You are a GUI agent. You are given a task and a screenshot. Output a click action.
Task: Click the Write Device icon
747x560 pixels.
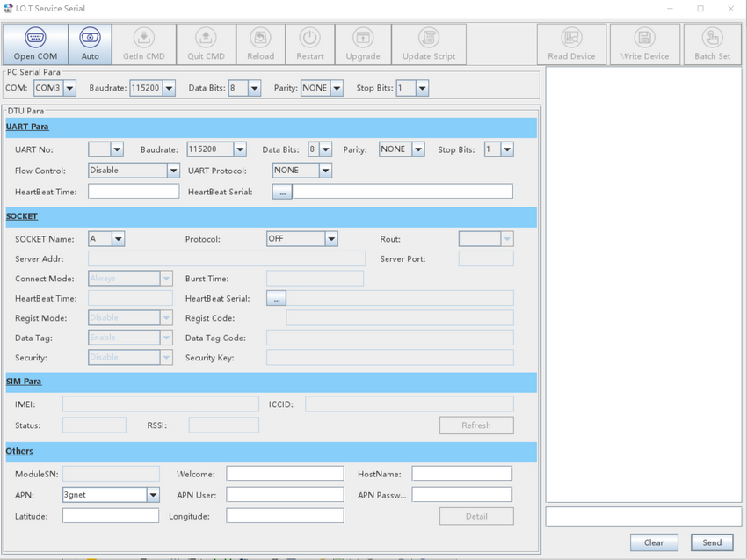tap(644, 39)
